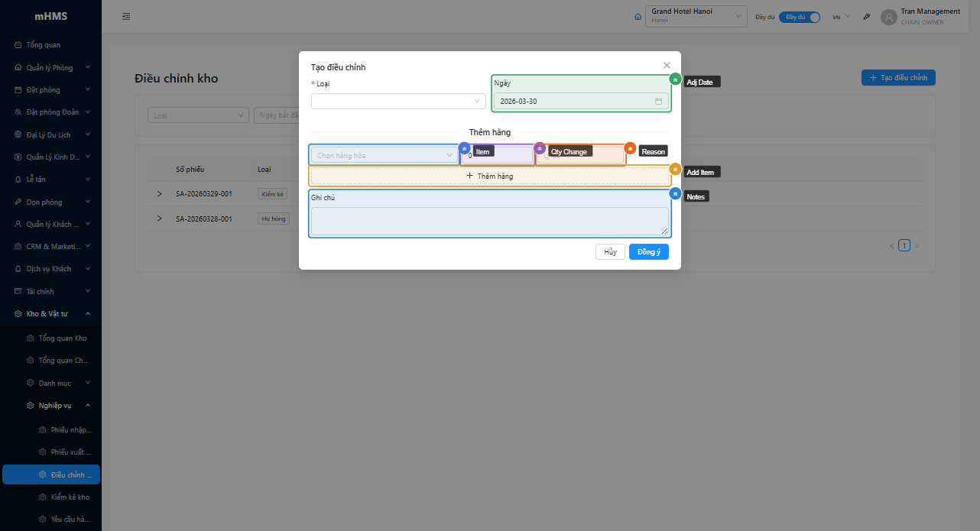Click the wrench tool icon in header
This screenshot has width=980, height=531.
click(x=867, y=17)
